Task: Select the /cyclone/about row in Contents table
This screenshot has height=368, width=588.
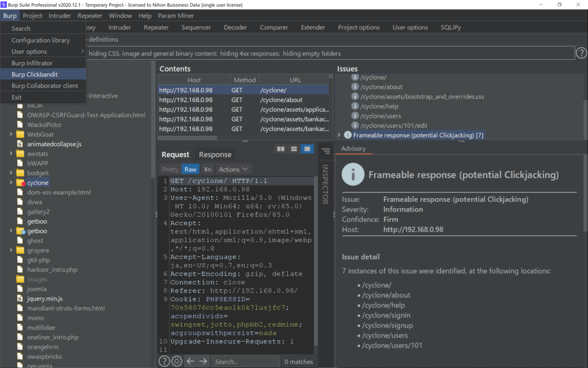Action: (x=244, y=100)
